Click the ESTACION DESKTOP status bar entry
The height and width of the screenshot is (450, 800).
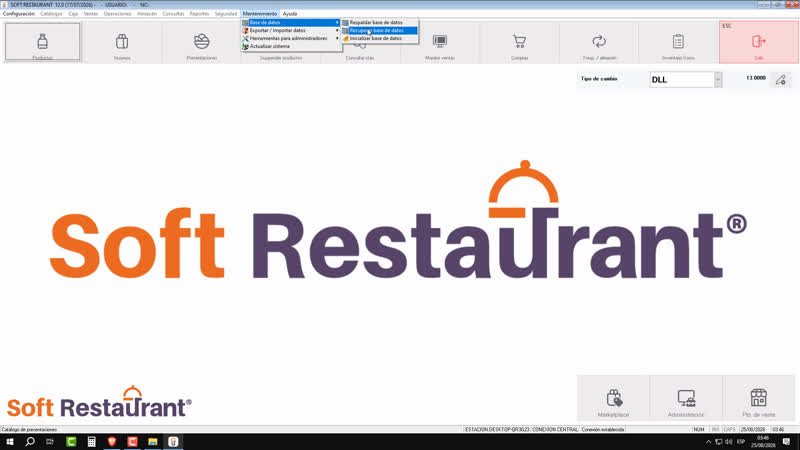497,430
